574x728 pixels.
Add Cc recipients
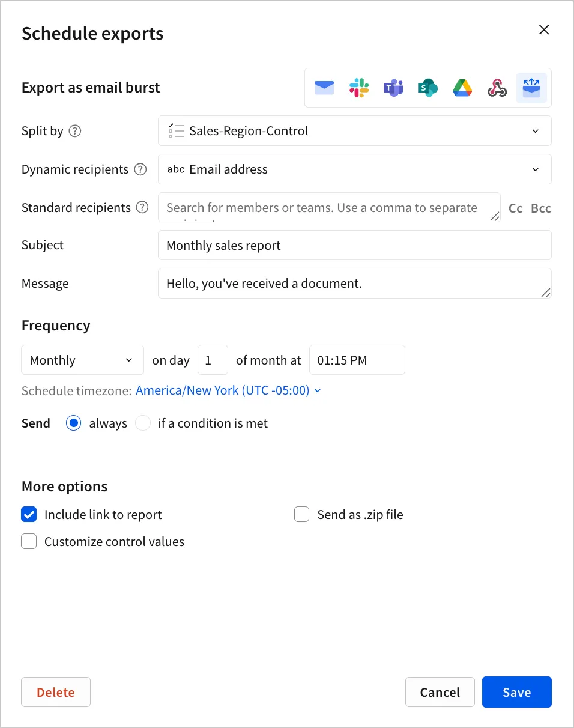(515, 208)
